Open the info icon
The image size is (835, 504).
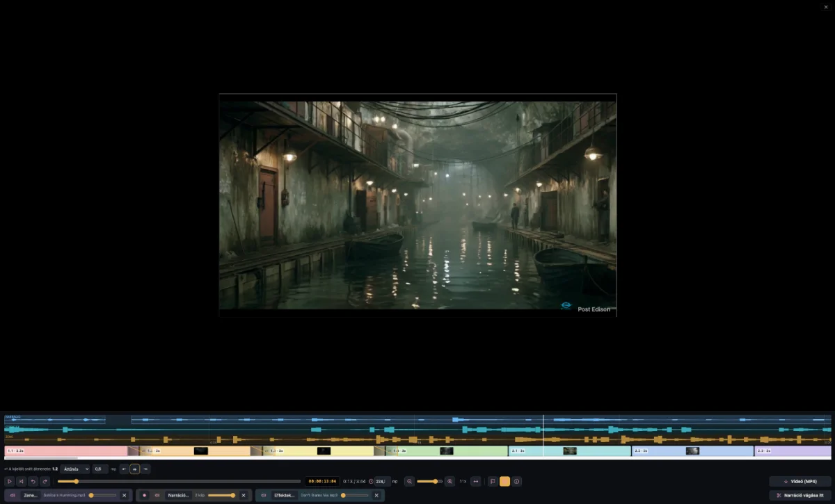(x=516, y=481)
